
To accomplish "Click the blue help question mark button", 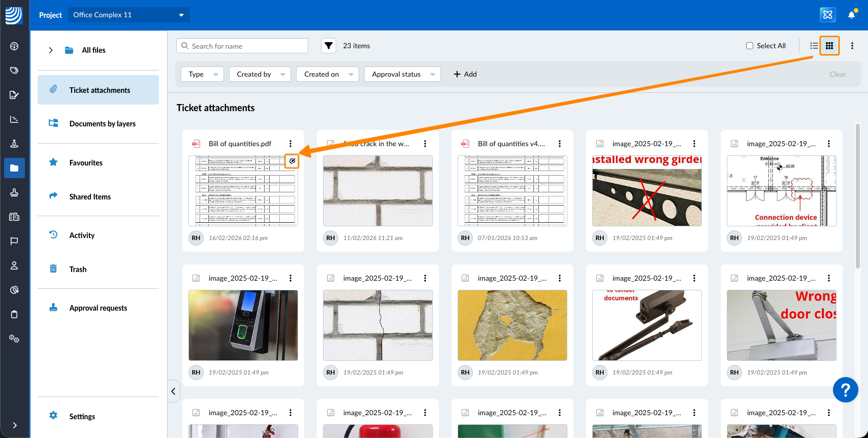I will (x=845, y=390).
